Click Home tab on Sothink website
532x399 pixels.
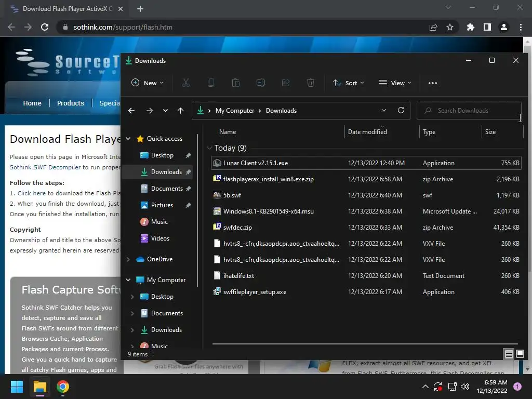32,103
